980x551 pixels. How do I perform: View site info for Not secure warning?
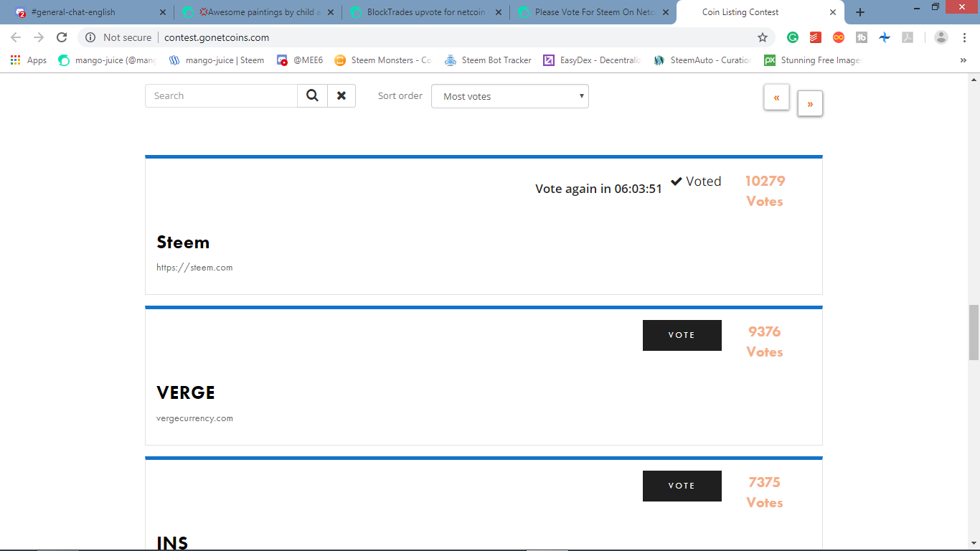pyautogui.click(x=118, y=37)
